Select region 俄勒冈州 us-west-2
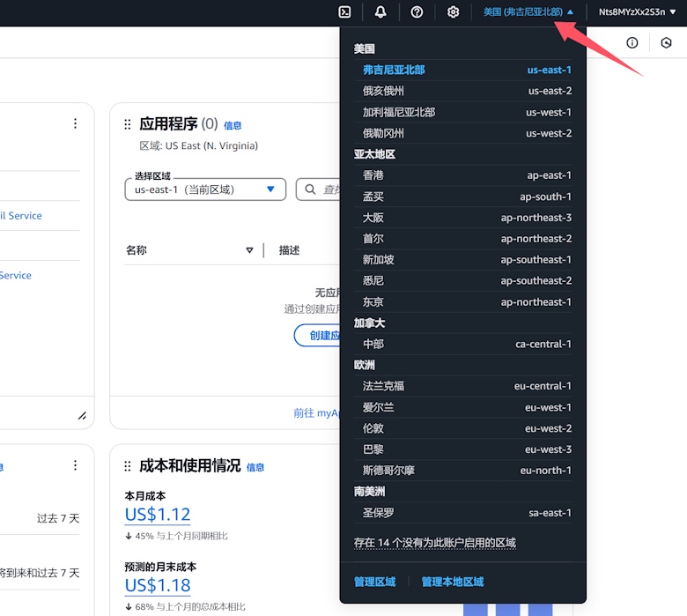Screen dimensions: 687x616 (462, 133)
